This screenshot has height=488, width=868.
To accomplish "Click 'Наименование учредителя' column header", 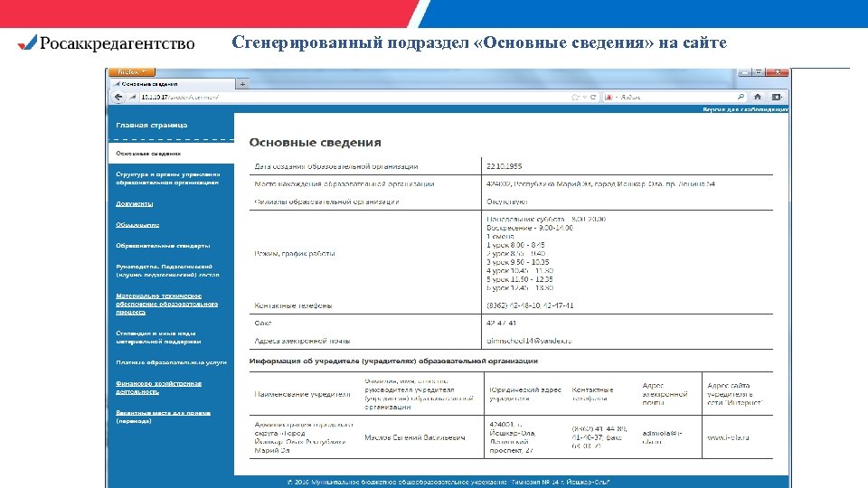I will coord(302,394).
